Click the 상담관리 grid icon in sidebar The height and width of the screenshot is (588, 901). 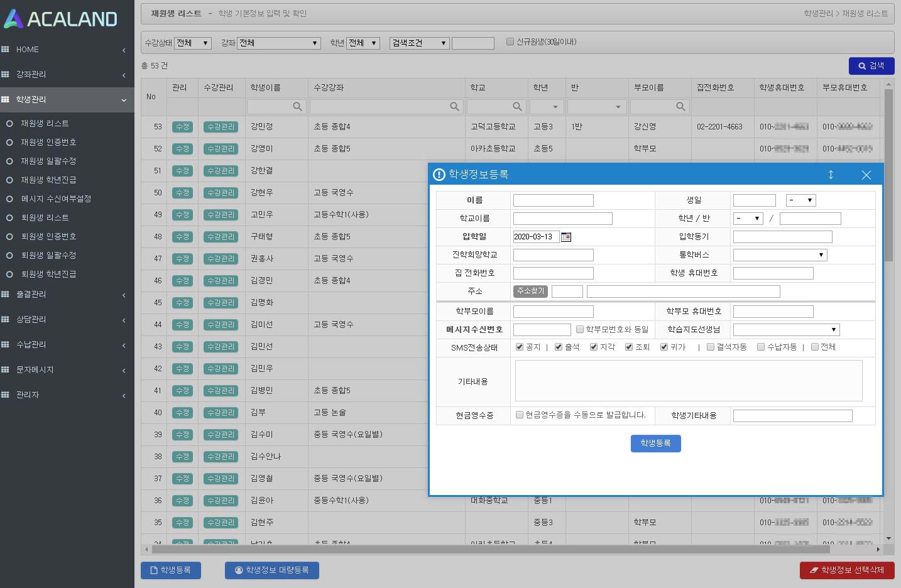(5, 319)
